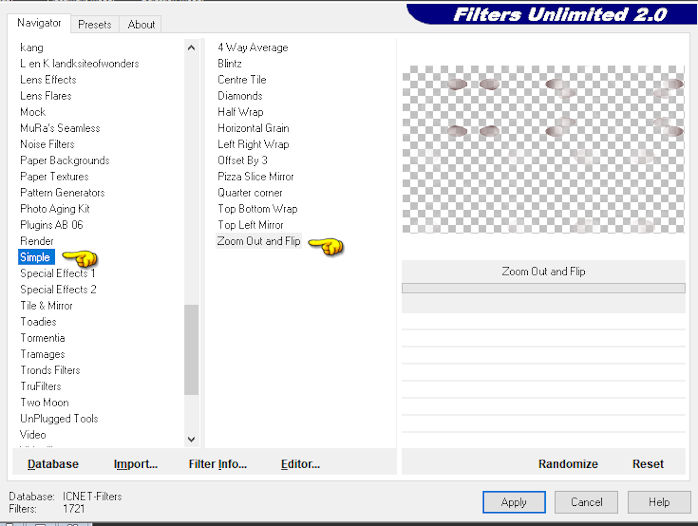The image size is (698, 526).
Task: Select Photo Aging Kit category
Action: click(55, 209)
